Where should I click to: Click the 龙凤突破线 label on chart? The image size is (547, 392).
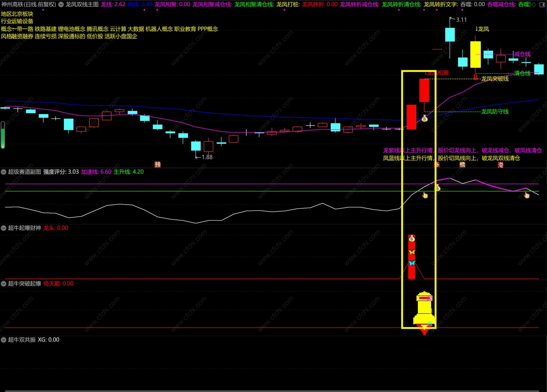(495, 79)
